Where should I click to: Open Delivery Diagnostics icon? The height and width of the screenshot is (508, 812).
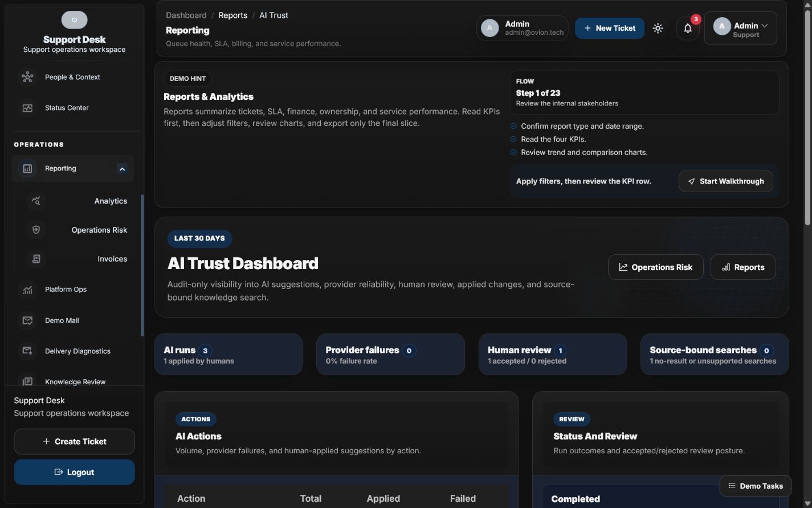pyautogui.click(x=27, y=351)
